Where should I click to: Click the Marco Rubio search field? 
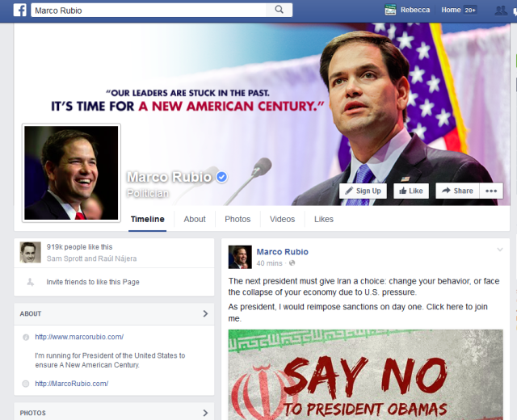pyautogui.click(x=149, y=10)
